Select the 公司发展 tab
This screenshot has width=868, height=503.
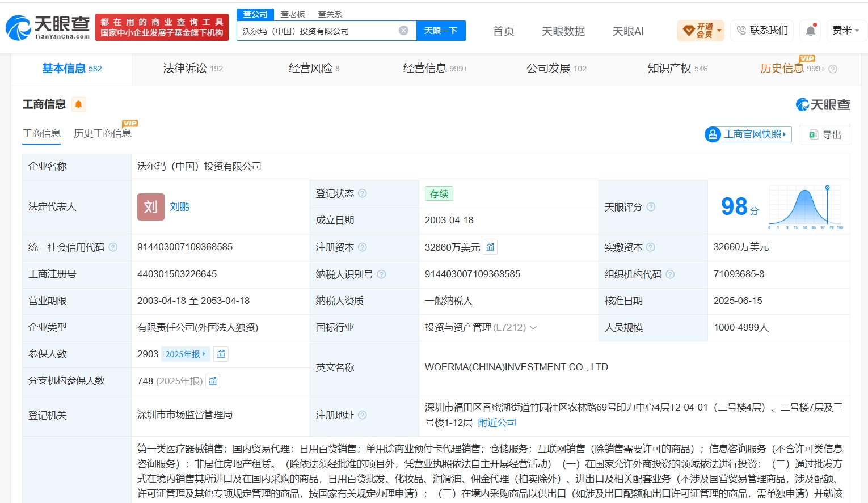[x=557, y=69]
